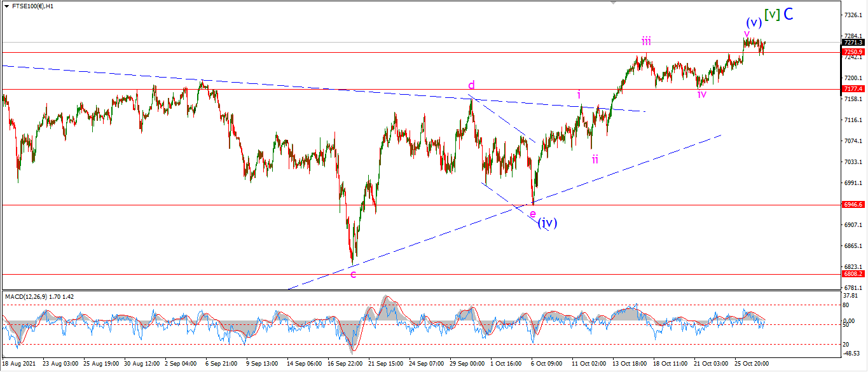Select the blue (iv) wave label
The width and height of the screenshot is (868, 372).
[x=548, y=223]
